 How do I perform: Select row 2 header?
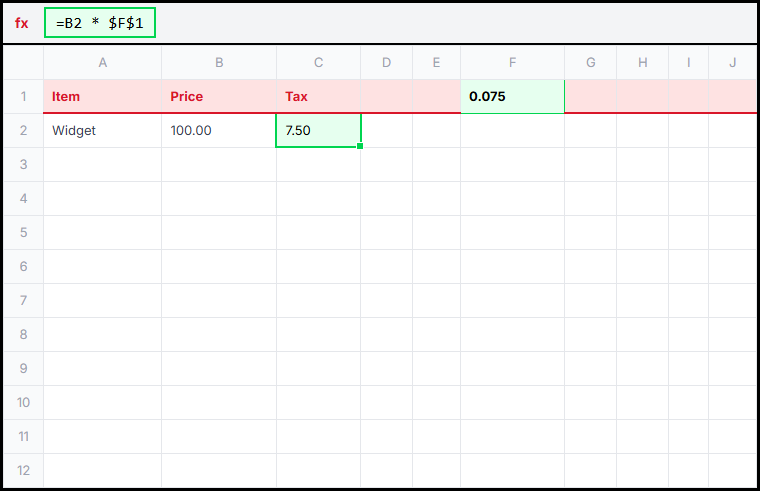(23, 131)
